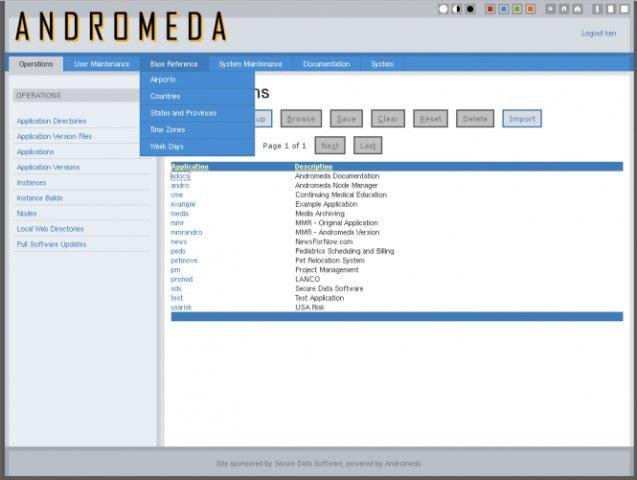Image resolution: width=637 pixels, height=480 pixels.
Task: Select the half-black medium contrast circle icon
Action: pos(457,9)
